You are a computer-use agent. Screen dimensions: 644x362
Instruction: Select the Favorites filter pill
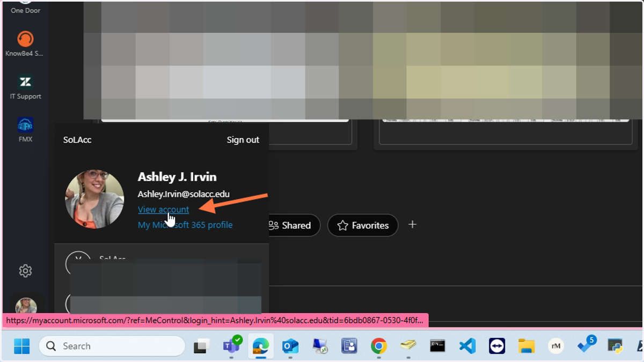pos(363,225)
